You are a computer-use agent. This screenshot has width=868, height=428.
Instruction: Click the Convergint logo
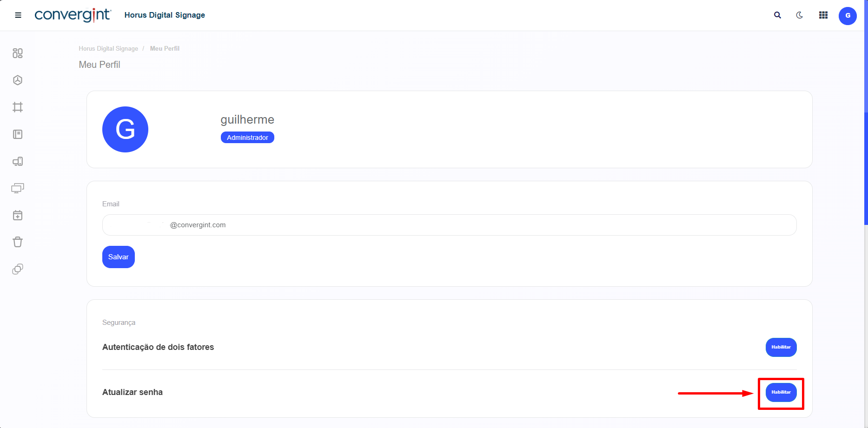coord(73,15)
